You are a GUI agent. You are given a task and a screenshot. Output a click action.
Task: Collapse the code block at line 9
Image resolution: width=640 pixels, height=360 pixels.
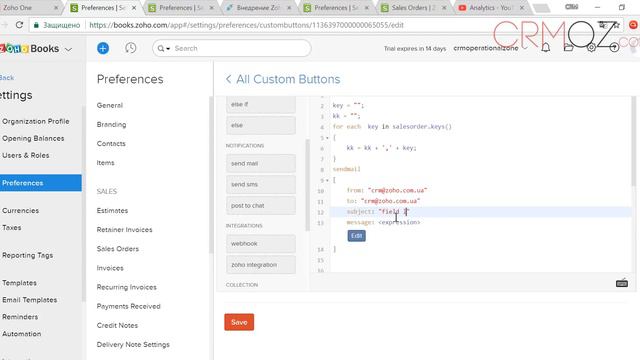327,180
